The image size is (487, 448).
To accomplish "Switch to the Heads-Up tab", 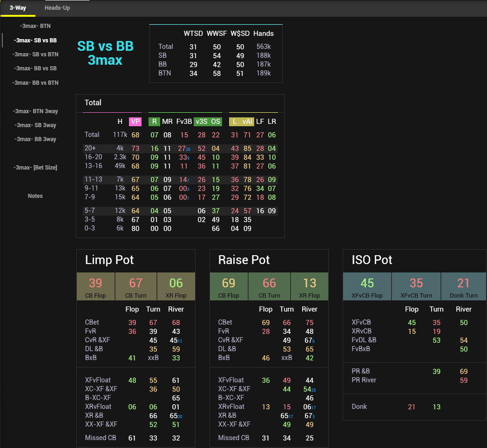I will [x=57, y=8].
